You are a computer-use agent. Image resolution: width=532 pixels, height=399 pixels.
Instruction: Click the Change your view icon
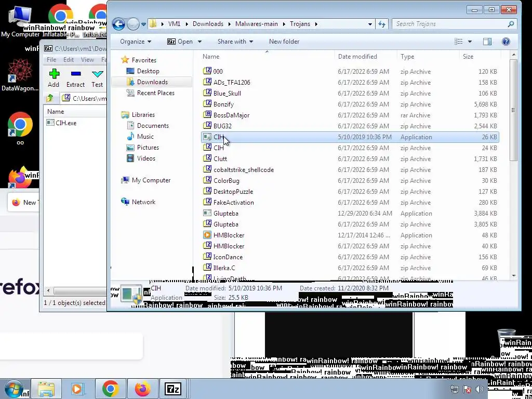coord(459,42)
